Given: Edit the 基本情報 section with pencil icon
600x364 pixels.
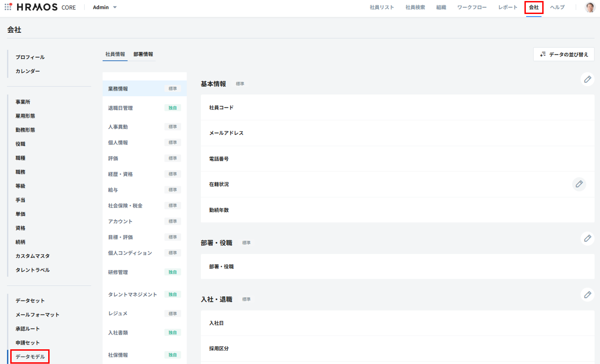Looking at the screenshot, I should 587,79.
